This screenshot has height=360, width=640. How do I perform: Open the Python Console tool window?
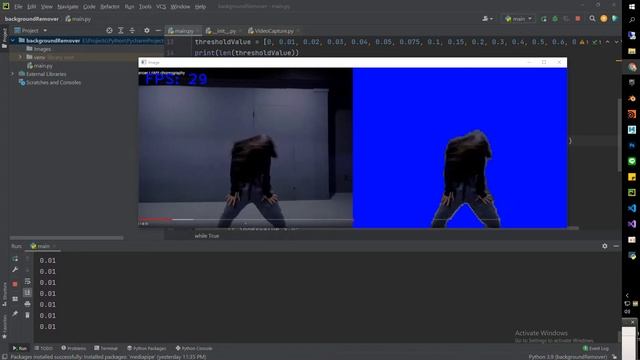point(194,348)
